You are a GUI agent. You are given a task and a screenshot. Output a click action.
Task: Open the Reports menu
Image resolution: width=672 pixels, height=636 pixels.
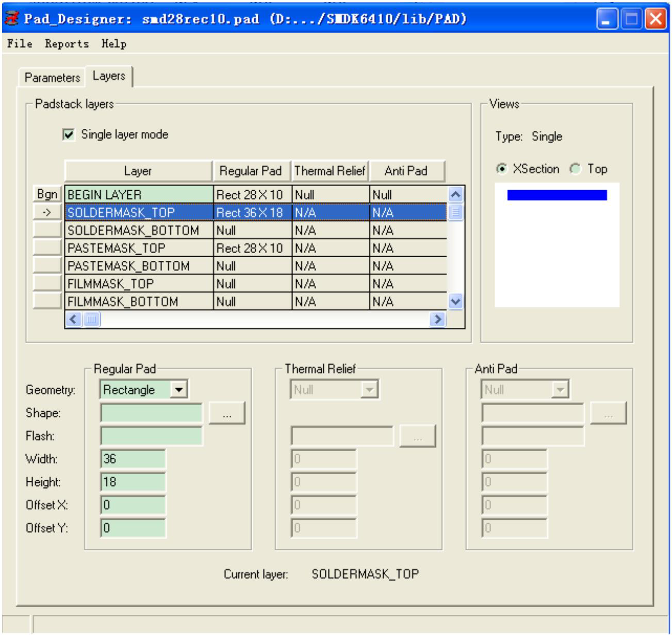click(67, 44)
